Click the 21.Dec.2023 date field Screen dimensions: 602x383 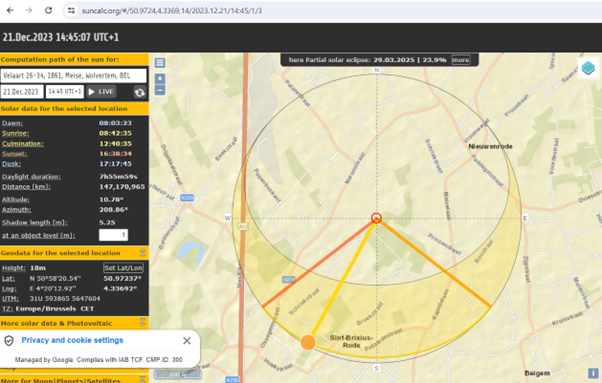[22, 92]
